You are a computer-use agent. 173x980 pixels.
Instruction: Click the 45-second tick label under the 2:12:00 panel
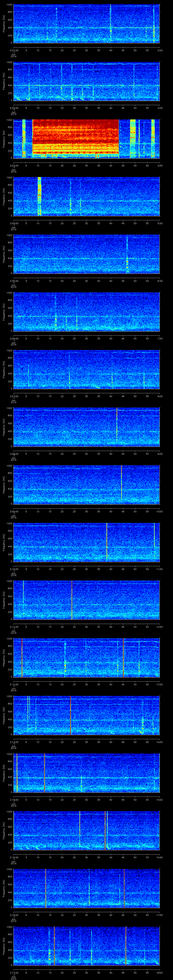[123, 684]
